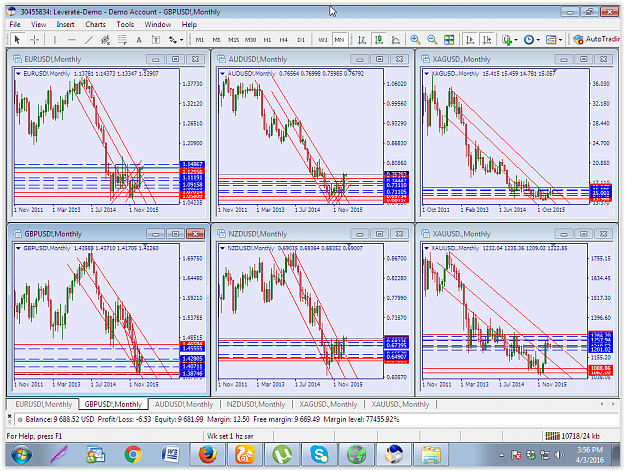Click the Windows Start button
The width and height of the screenshot is (625, 471).
(22, 454)
